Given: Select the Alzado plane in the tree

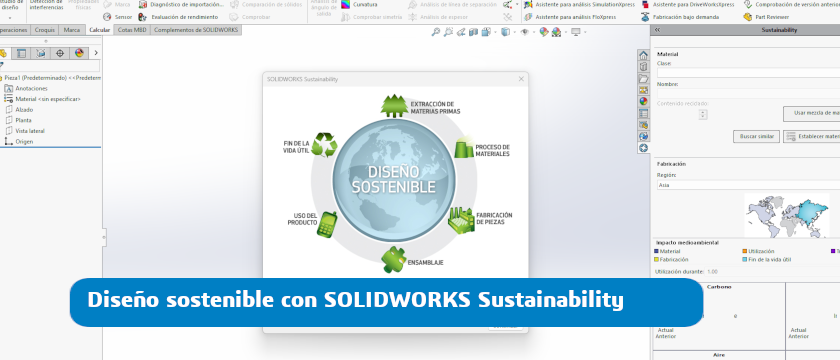Looking at the screenshot, I should tap(19, 109).
